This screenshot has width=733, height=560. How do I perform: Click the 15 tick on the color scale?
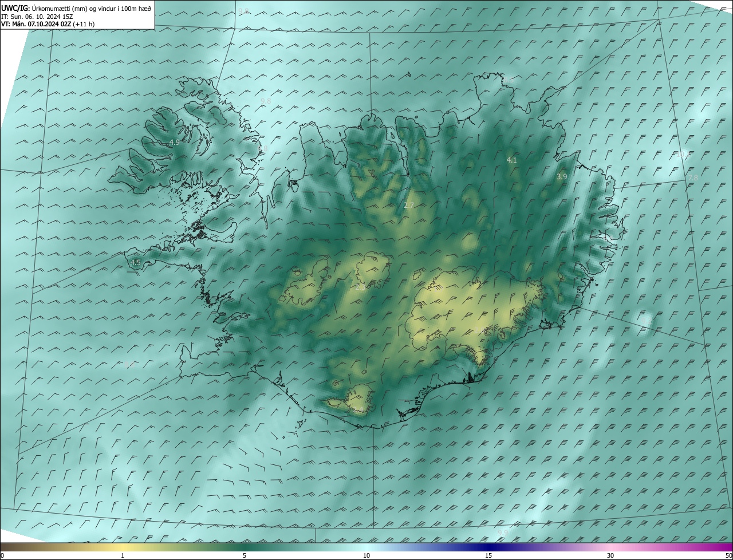tap(488, 556)
